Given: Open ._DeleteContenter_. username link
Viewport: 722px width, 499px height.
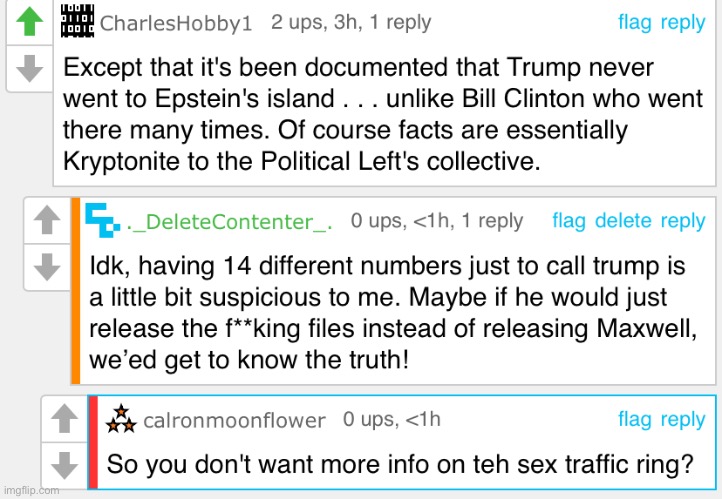Looking at the screenshot, I should click(x=229, y=222).
